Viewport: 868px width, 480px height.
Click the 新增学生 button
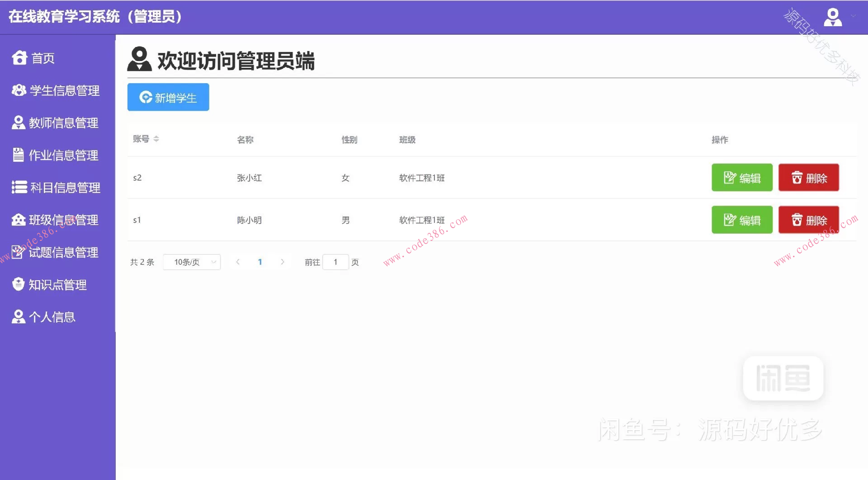tap(168, 97)
